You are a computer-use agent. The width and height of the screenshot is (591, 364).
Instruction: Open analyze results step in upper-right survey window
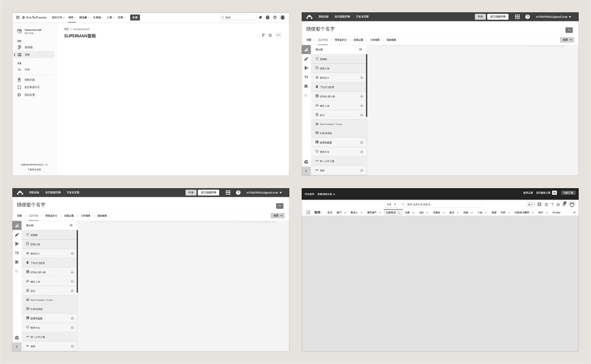point(374,39)
